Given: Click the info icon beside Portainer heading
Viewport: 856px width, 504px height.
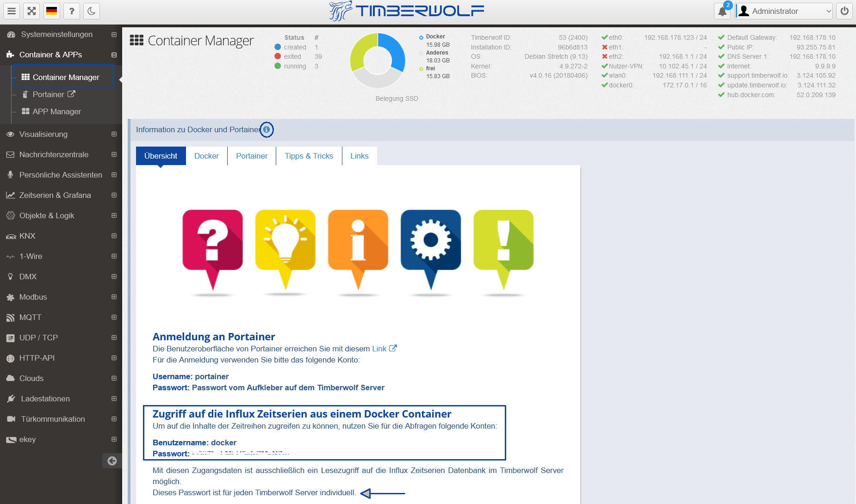Looking at the screenshot, I should [267, 129].
